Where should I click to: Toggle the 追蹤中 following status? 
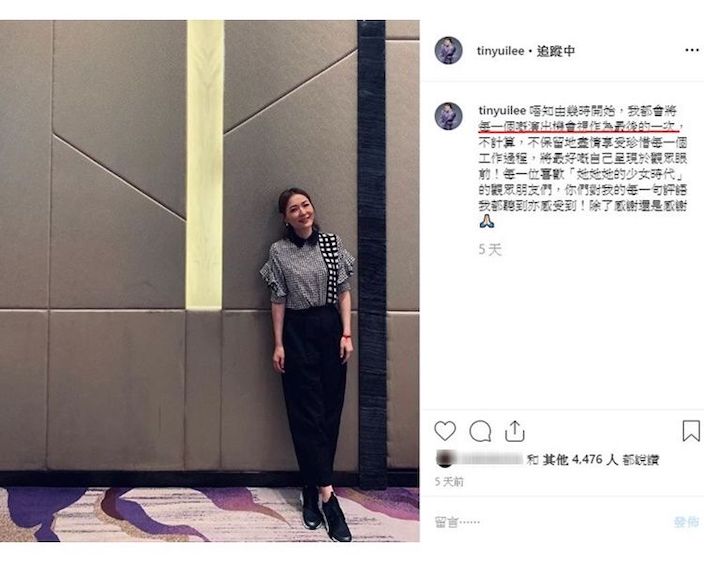(556, 51)
